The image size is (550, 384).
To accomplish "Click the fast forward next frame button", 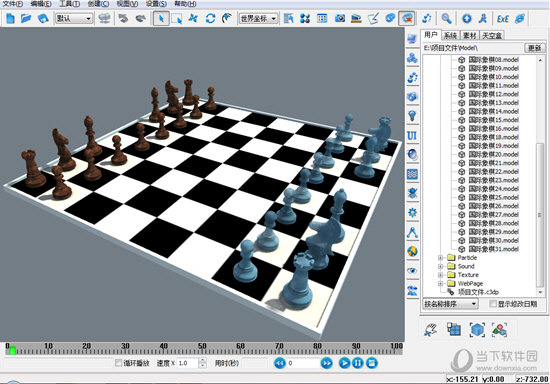I will coord(326,363).
